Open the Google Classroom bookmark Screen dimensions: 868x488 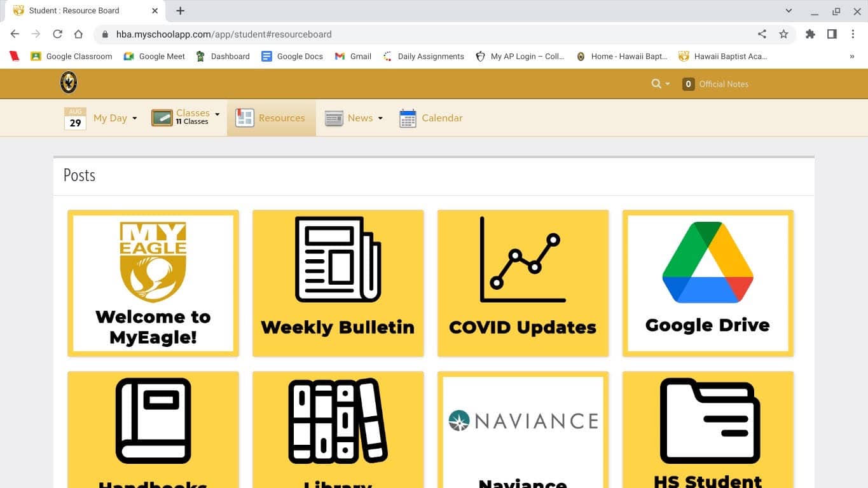[x=71, y=57]
